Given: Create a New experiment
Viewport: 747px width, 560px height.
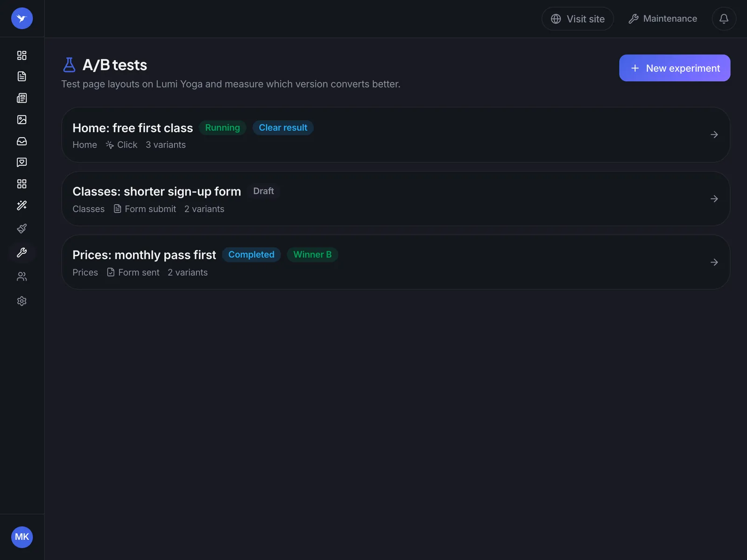Looking at the screenshot, I should click(675, 68).
